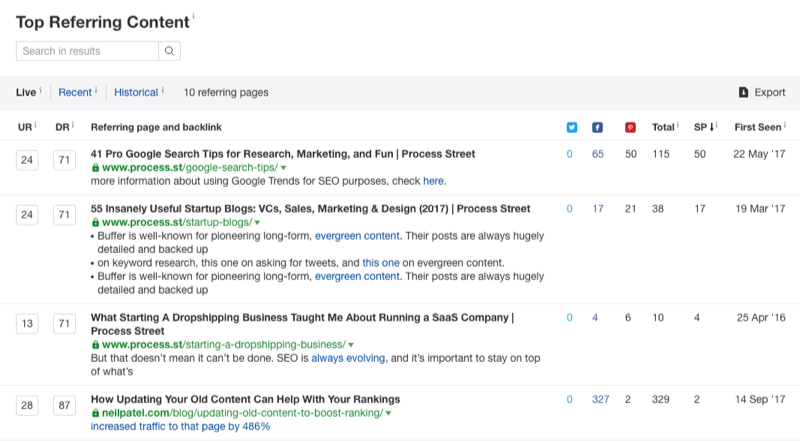Expand dropdown arrow after startup-blogs URL
Screen dimensions: 800x442
(x=257, y=223)
